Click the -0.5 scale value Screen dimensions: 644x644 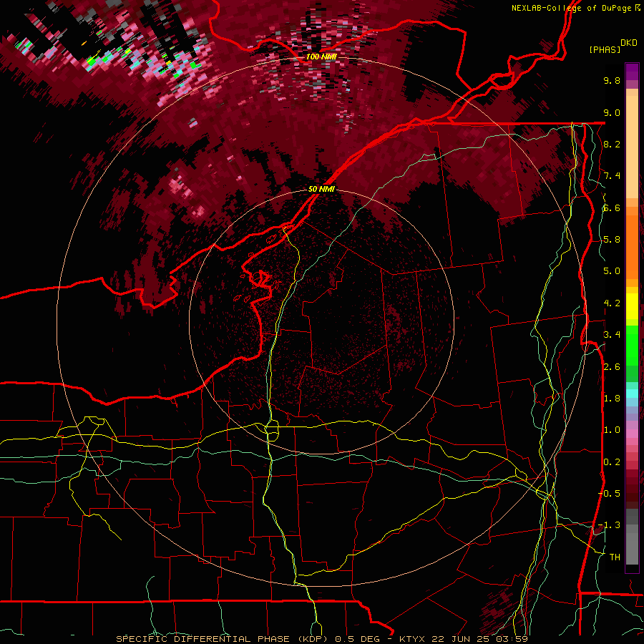610,494
